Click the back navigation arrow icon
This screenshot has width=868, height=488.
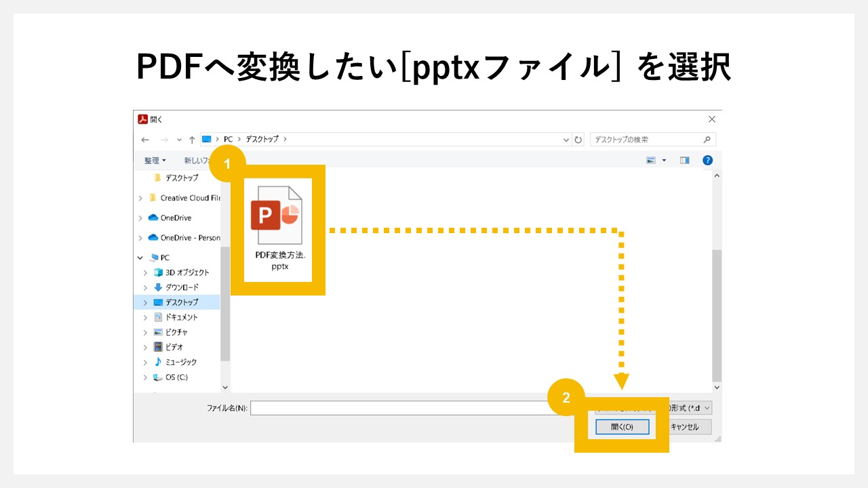(x=144, y=139)
